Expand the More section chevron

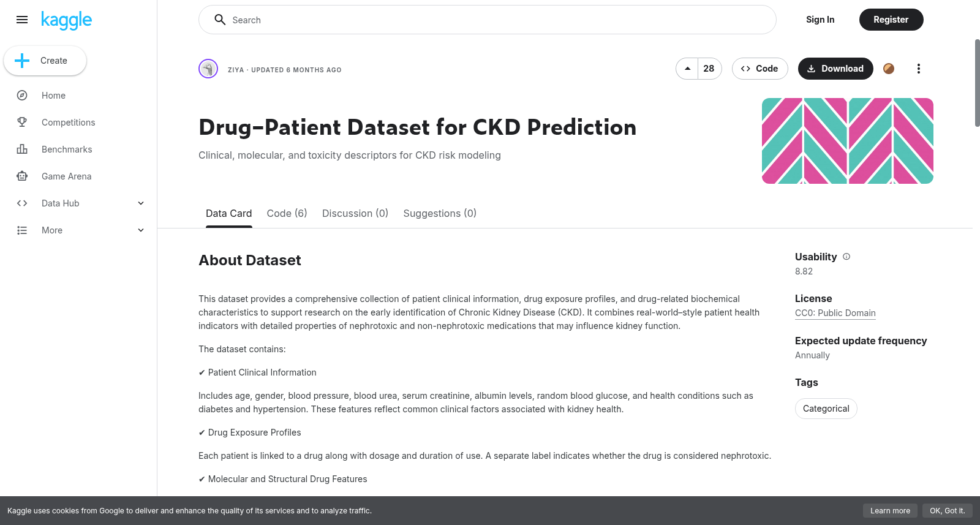click(141, 230)
